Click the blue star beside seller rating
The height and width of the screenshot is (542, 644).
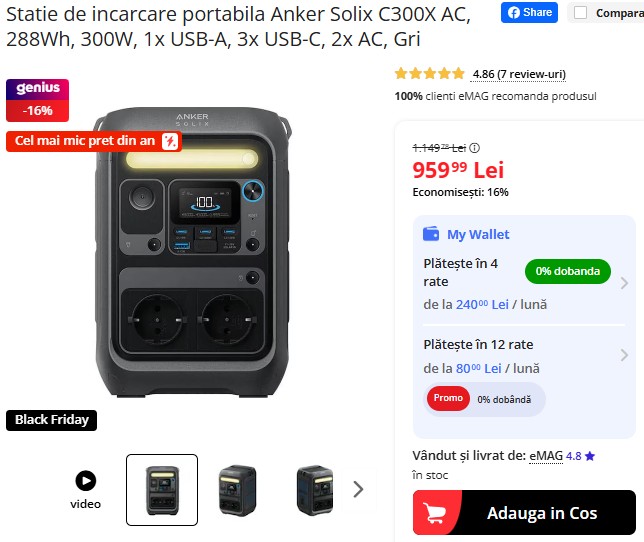[590, 456]
